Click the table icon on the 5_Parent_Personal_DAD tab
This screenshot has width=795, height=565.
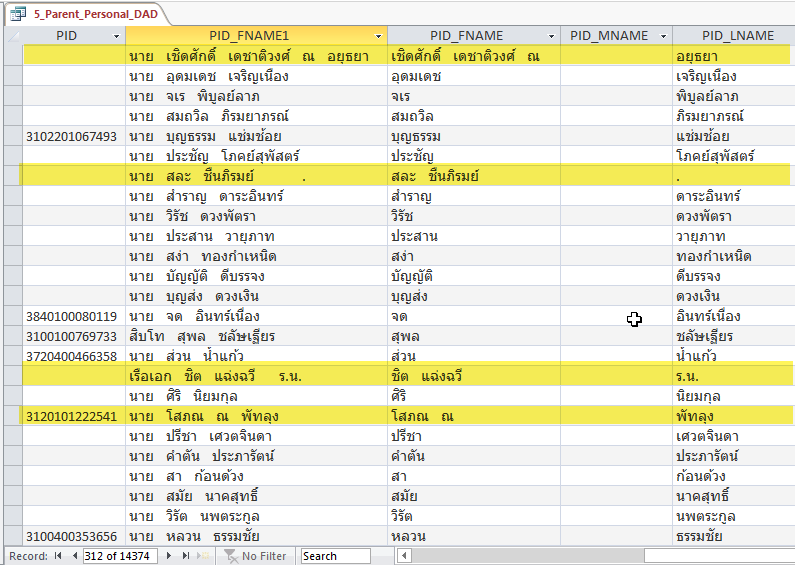18,14
